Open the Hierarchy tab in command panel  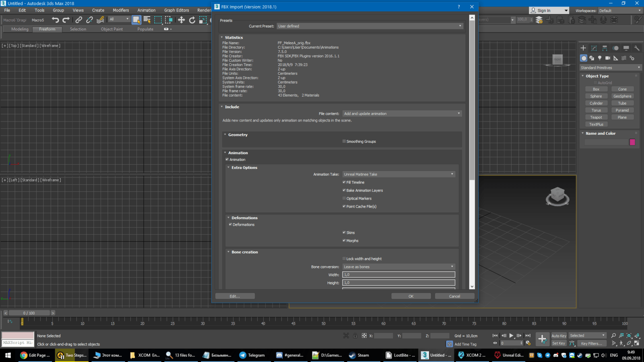tap(605, 48)
